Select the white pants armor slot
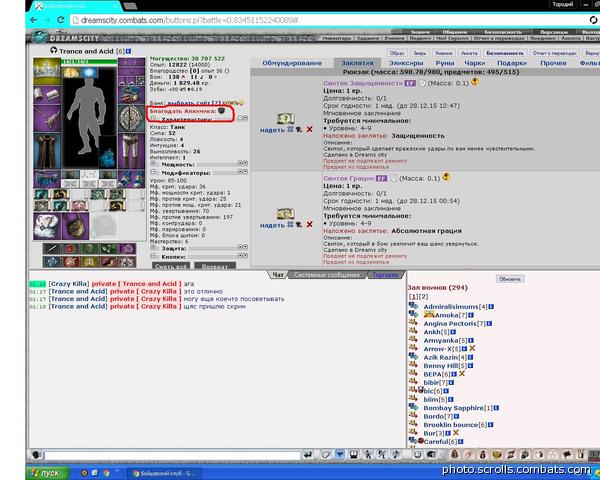The image size is (600, 480). click(x=131, y=151)
